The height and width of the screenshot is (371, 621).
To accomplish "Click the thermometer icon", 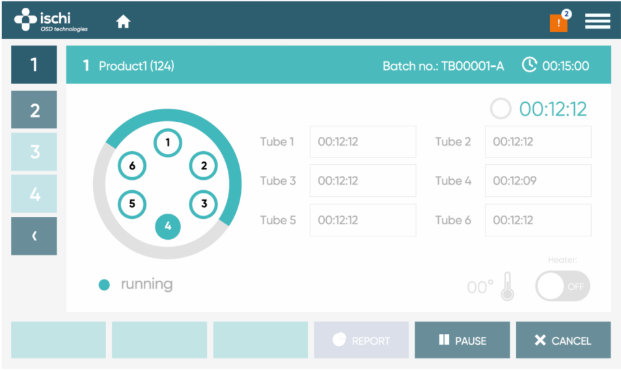I will tap(507, 286).
